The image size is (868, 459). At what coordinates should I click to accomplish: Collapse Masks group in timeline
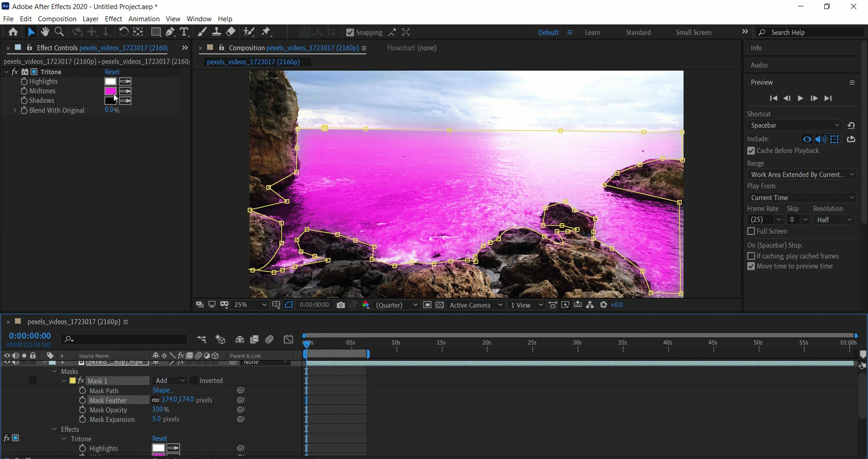[54, 371]
